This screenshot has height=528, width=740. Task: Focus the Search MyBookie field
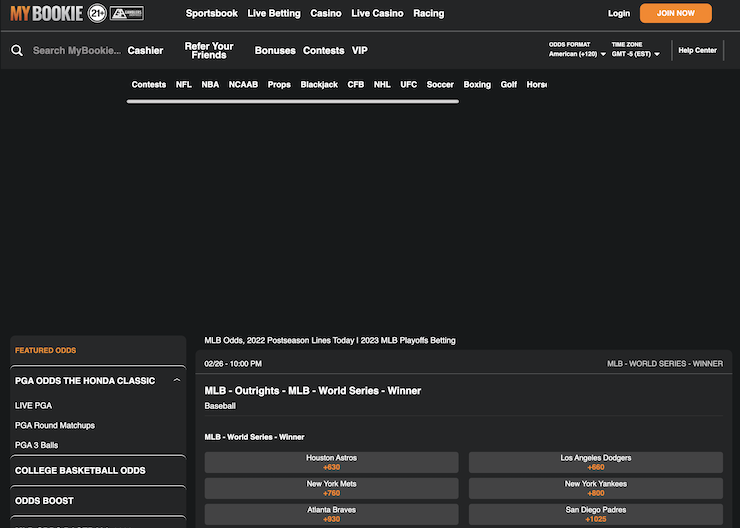(76, 50)
